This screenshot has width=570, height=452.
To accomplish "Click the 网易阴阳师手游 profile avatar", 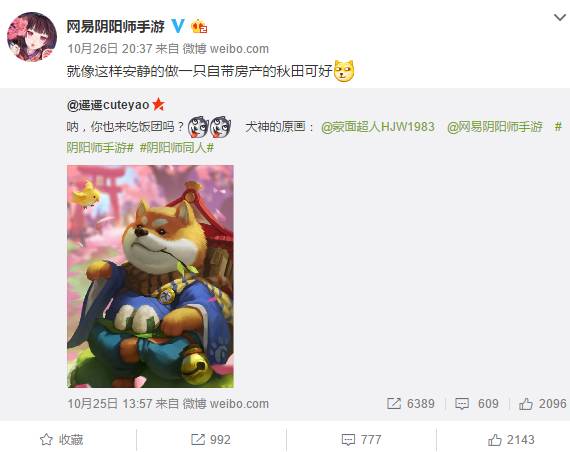I will pyautogui.click(x=32, y=37).
